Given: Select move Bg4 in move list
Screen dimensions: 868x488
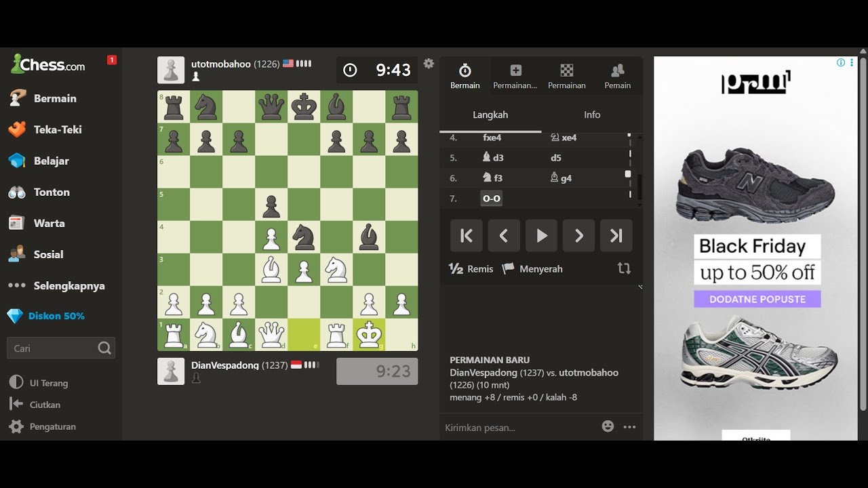Looking at the screenshot, I should click(561, 178).
